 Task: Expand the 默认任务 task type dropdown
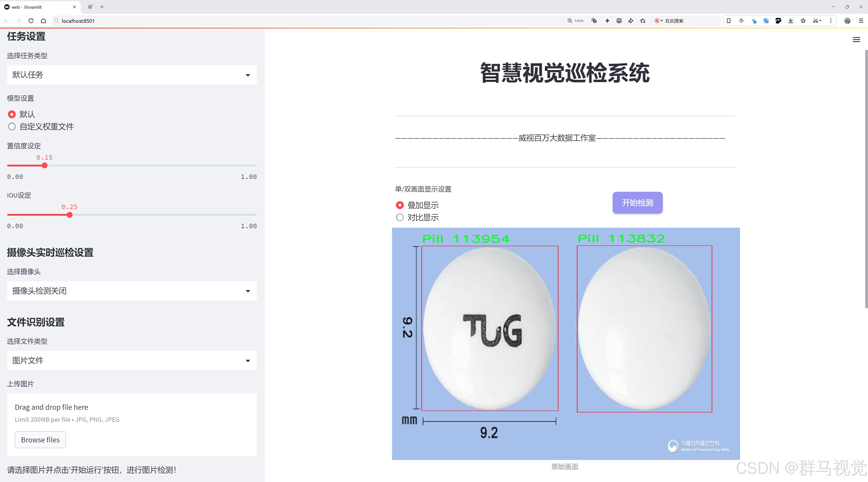(132, 75)
